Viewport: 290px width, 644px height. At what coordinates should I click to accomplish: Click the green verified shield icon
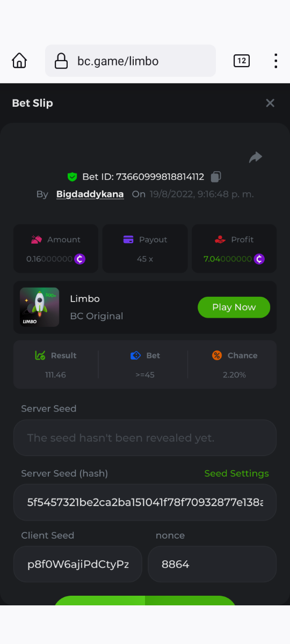coord(73,177)
